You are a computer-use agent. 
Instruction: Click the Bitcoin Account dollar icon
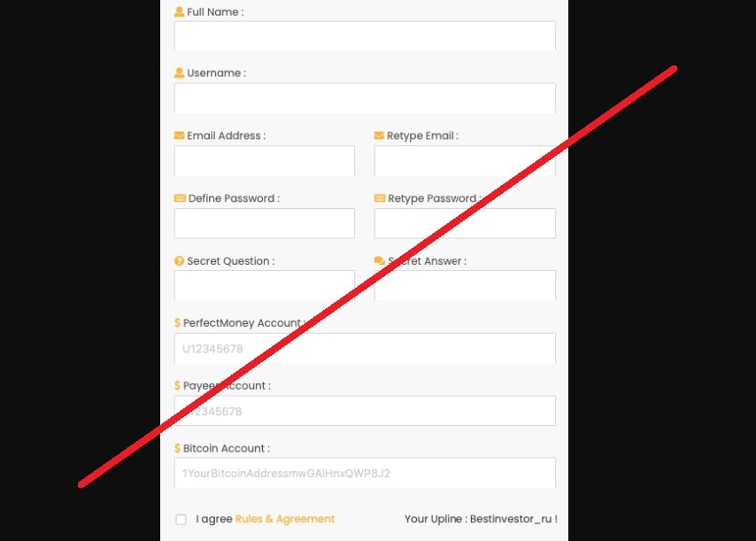(x=177, y=448)
